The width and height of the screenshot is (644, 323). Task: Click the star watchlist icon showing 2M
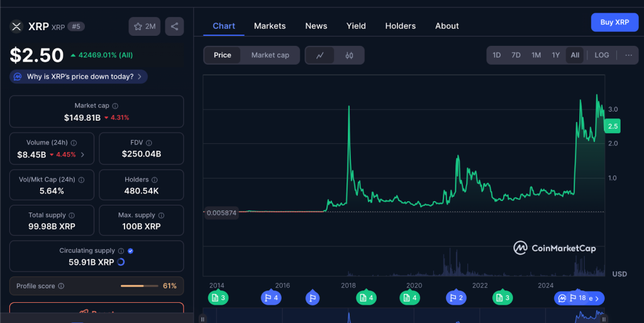click(144, 26)
